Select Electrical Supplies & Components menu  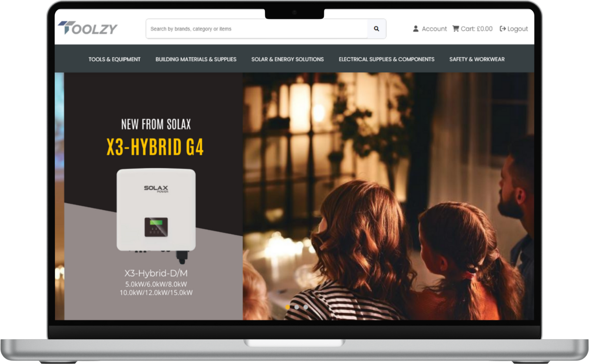386,59
